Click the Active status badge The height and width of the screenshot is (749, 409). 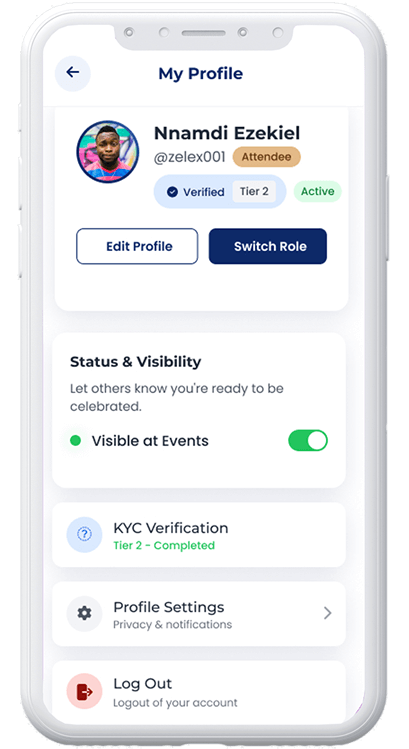317,192
